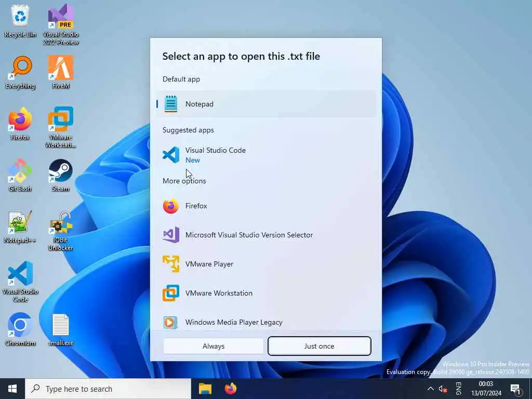
Task: Show hidden system tray icons
Action: (x=430, y=389)
